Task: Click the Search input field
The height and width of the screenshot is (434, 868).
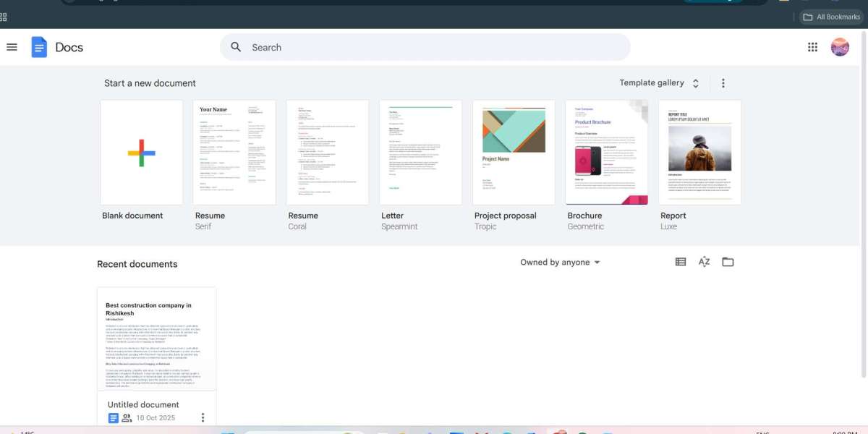Action: pos(434,47)
